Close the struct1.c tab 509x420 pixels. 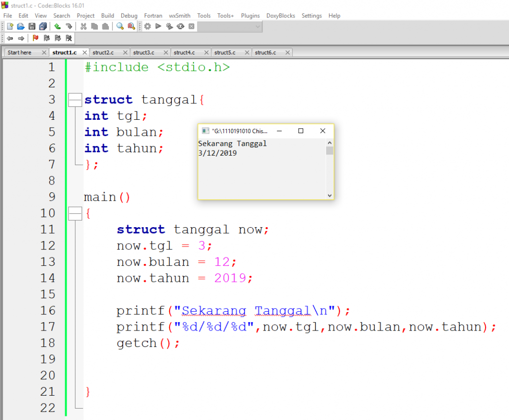(85, 52)
